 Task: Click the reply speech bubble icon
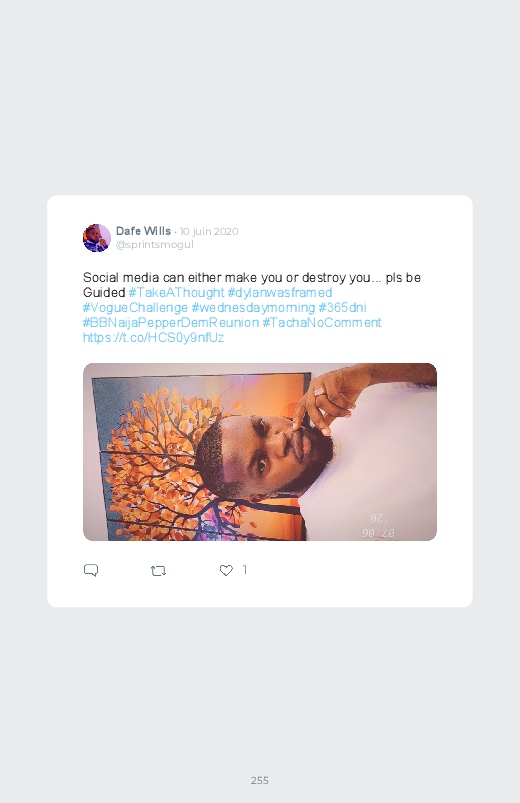tap(91, 570)
